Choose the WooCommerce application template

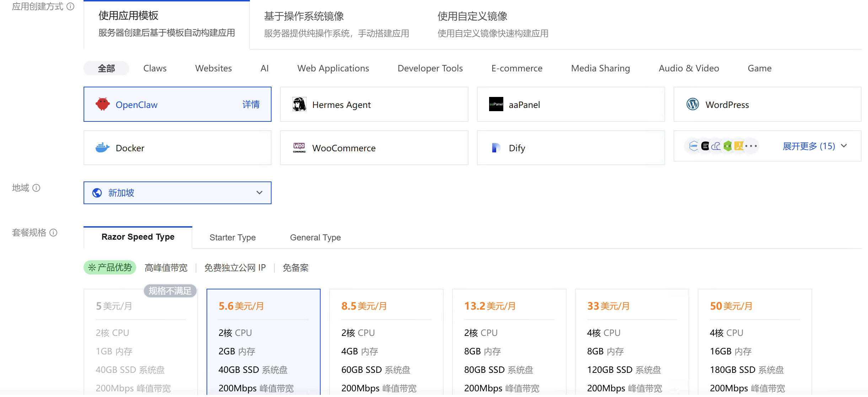point(374,148)
